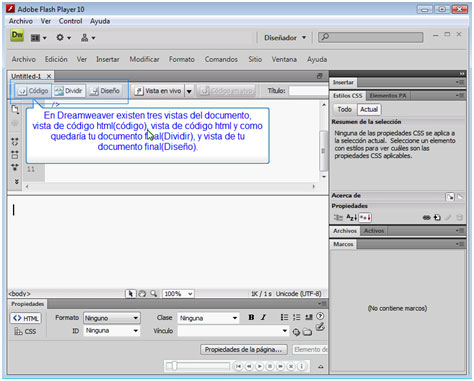Show more code toolbar tools chevron

(16, 182)
